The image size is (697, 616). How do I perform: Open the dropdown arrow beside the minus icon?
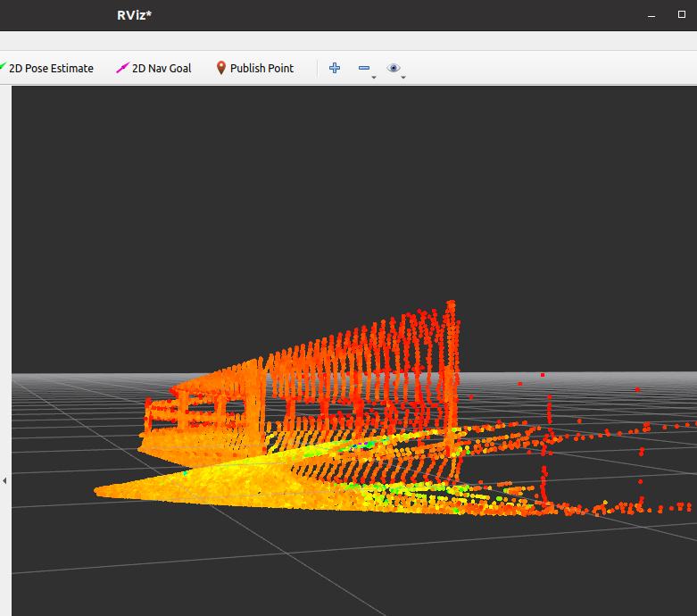(374, 78)
